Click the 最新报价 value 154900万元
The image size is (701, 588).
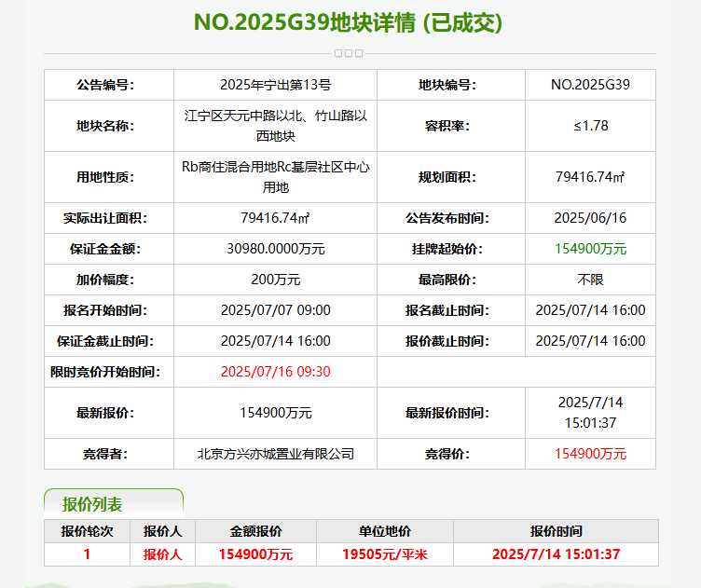pos(275,413)
